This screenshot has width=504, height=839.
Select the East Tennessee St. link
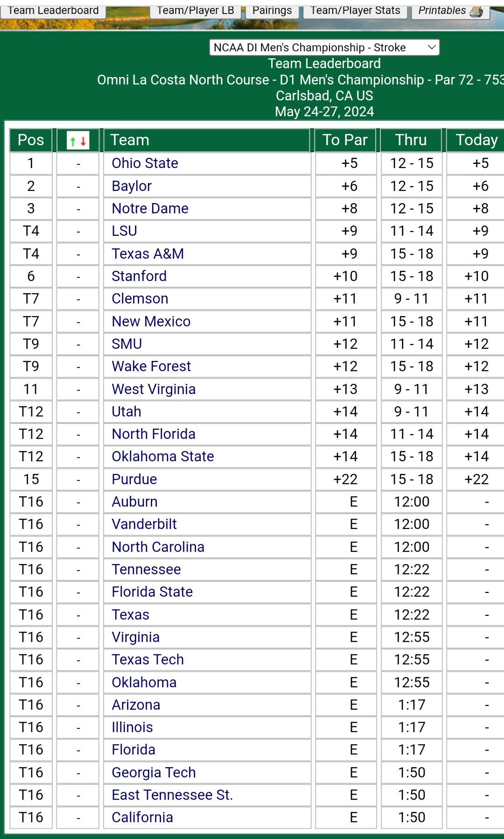point(172,795)
